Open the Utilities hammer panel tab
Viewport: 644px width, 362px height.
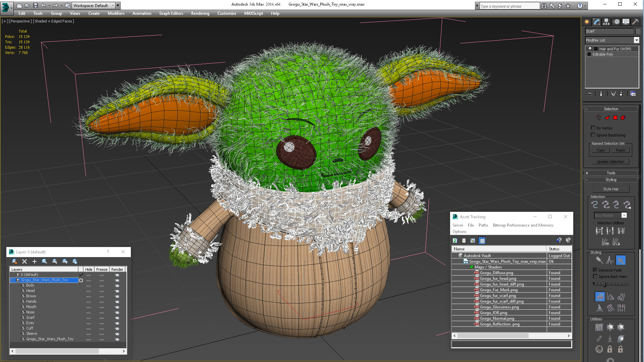[x=635, y=22]
